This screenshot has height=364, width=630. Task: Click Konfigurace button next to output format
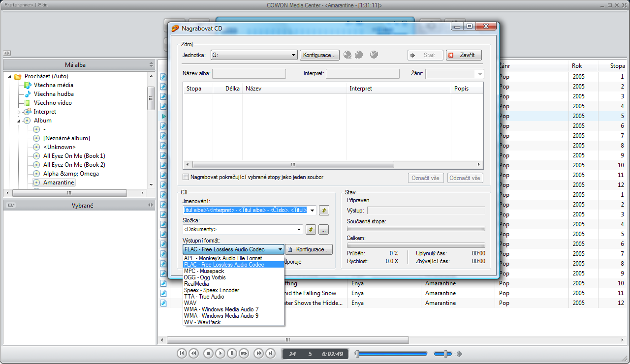[309, 249]
